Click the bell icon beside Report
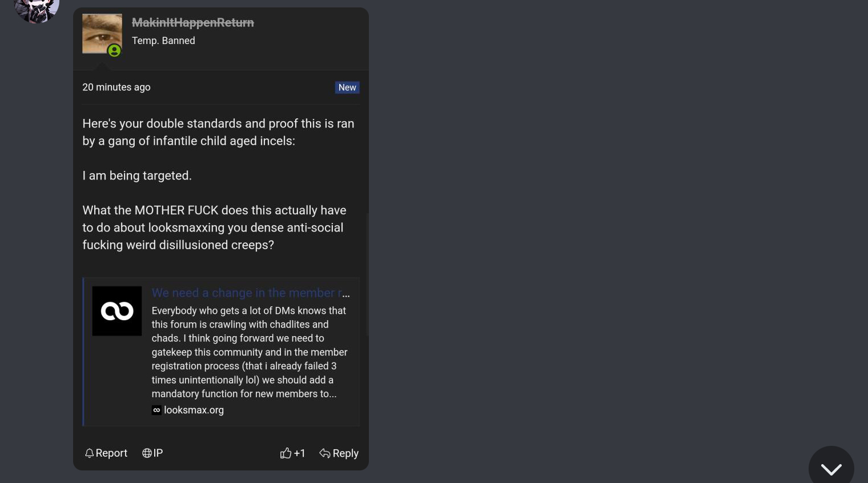The height and width of the screenshot is (483, 868). pyautogui.click(x=89, y=453)
